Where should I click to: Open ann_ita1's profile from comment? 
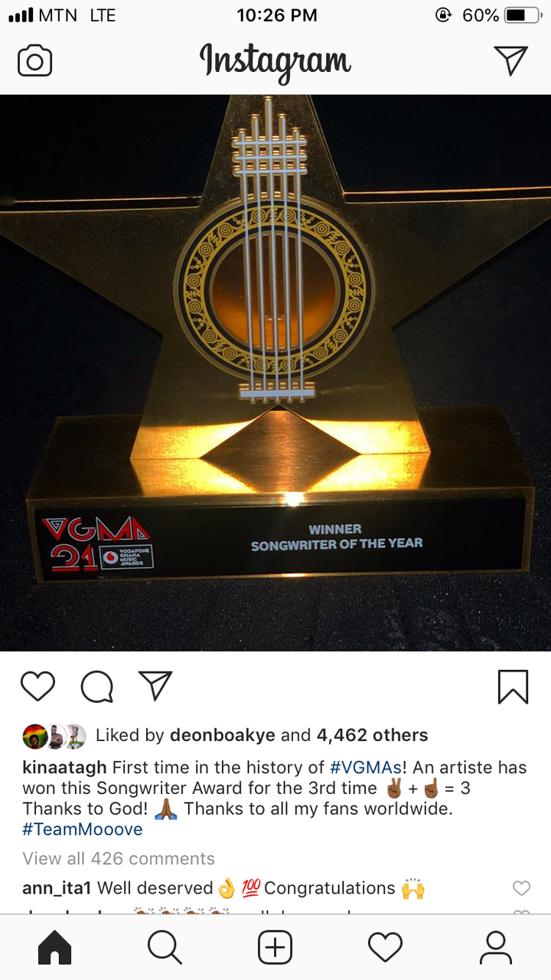57,888
